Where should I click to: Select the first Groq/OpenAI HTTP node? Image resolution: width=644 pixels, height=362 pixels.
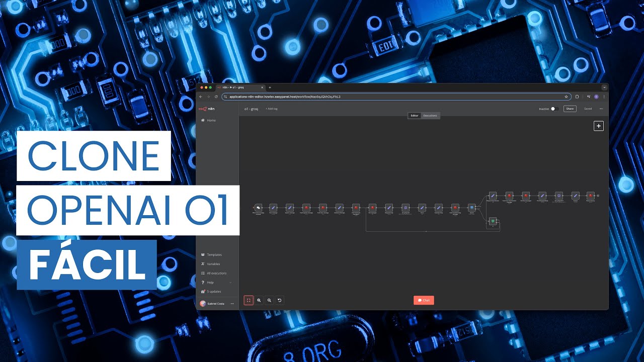click(x=406, y=207)
